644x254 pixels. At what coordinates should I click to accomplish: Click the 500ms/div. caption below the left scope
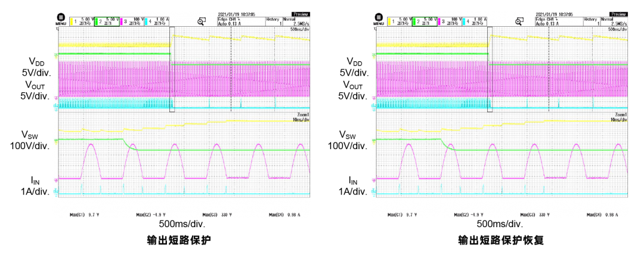[x=182, y=224]
